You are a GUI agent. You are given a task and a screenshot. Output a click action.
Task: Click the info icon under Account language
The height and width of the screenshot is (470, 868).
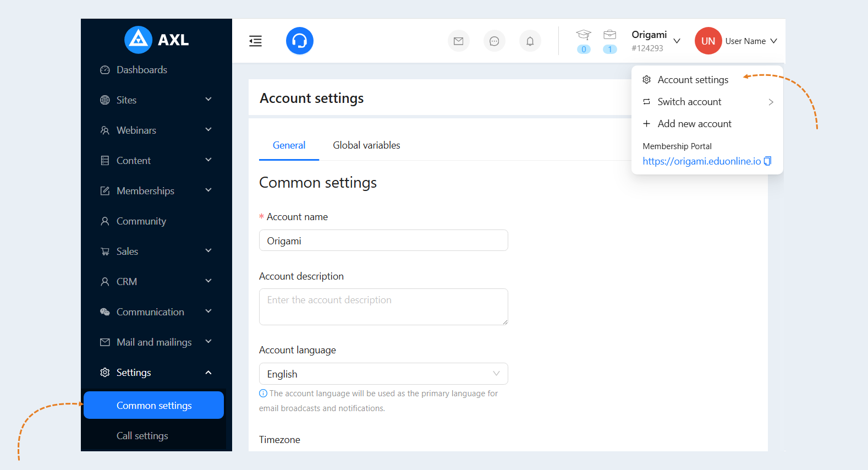[x=263, y=394]
